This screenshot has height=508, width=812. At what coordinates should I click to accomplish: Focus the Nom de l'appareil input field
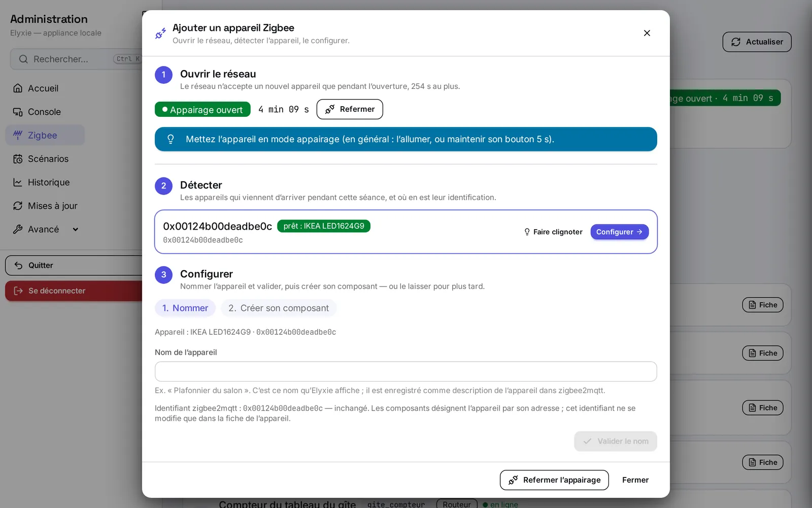click(406, 371)
